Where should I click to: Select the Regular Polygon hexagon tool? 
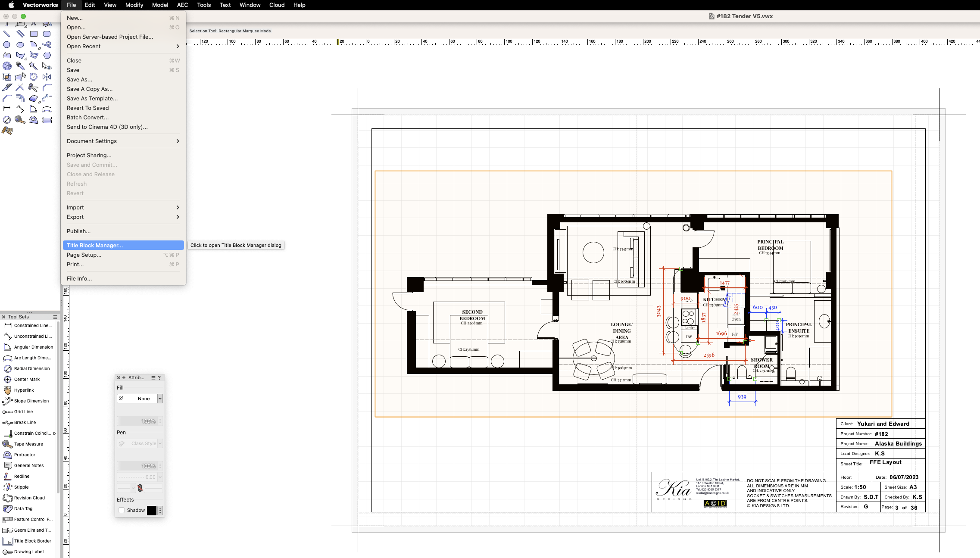[x=47, y=55]
